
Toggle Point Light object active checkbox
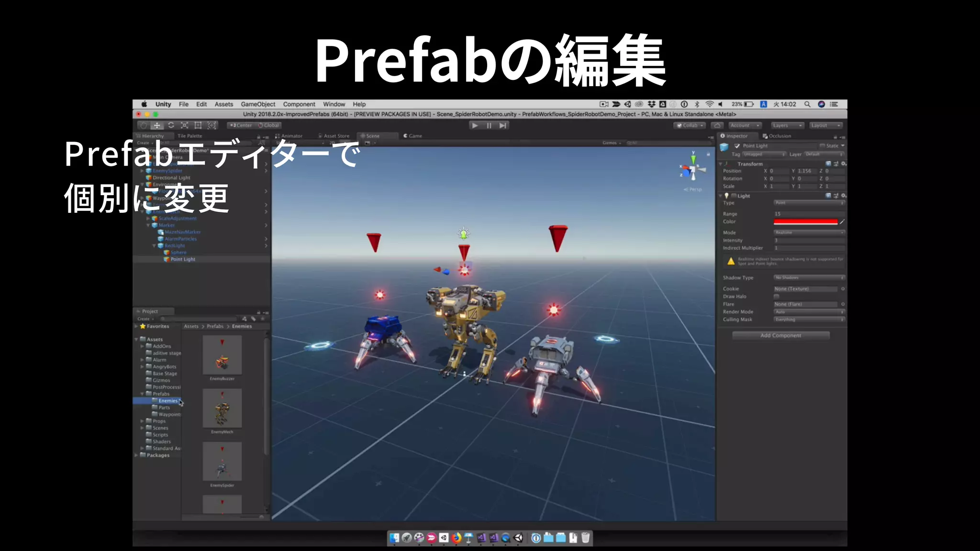pyautogui.click(x=737, y=146)
